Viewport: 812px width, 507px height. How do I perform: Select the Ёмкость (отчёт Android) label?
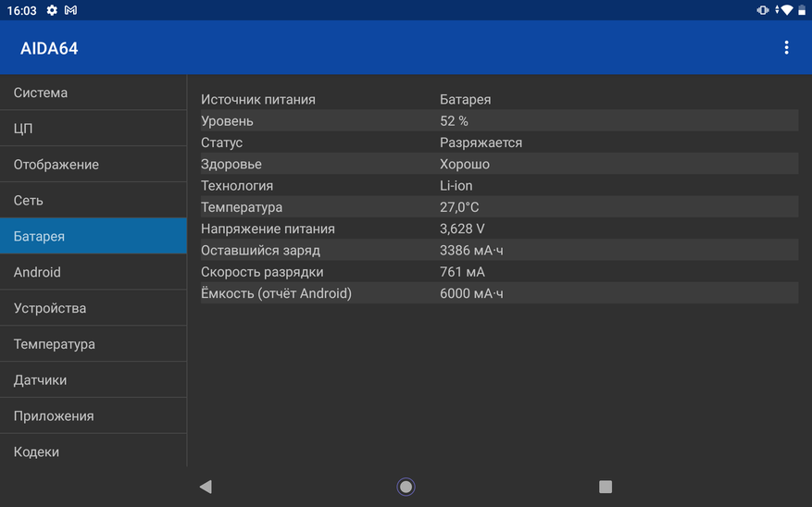tap(276, 293)
